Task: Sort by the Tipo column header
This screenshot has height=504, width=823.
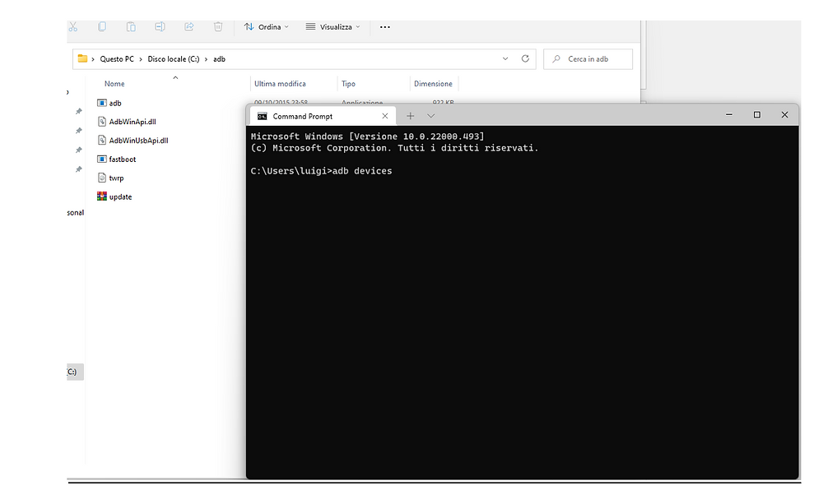Action: coord(348,84)
